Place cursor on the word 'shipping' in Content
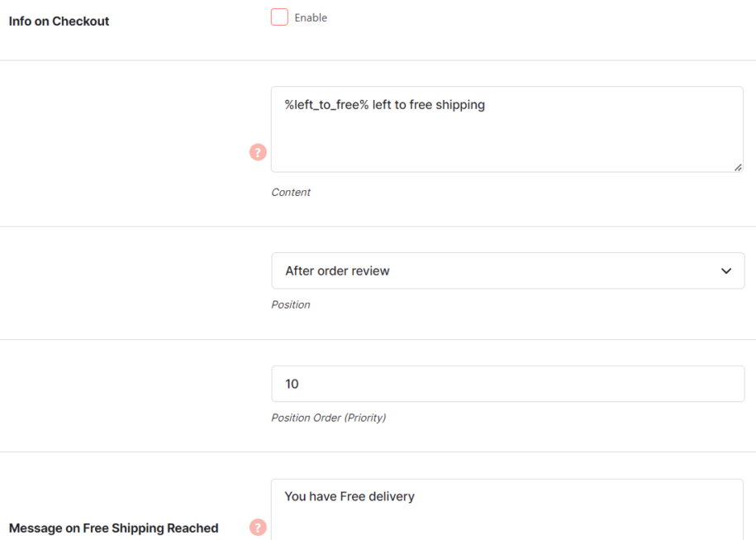This screenshot has height=540, width=756. [460, 105]
